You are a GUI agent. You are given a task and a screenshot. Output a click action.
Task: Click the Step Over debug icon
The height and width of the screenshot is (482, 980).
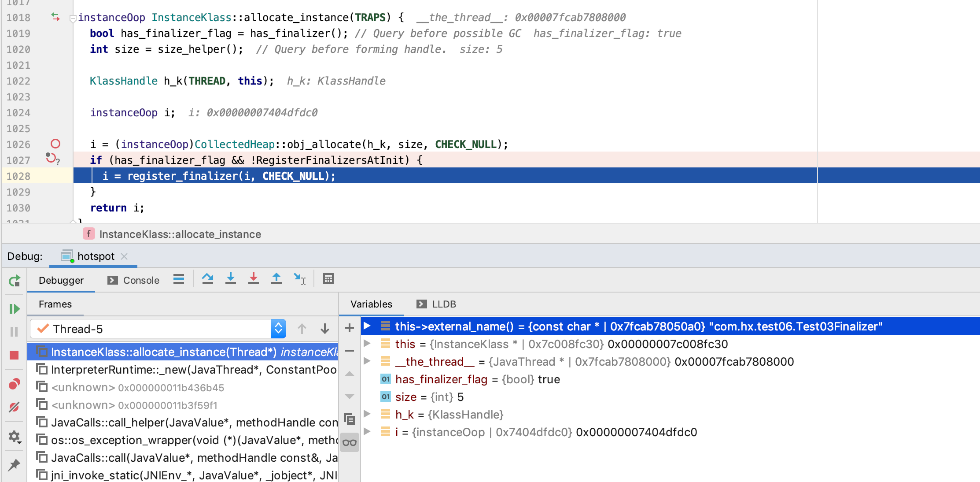click(x=207, y=279)
